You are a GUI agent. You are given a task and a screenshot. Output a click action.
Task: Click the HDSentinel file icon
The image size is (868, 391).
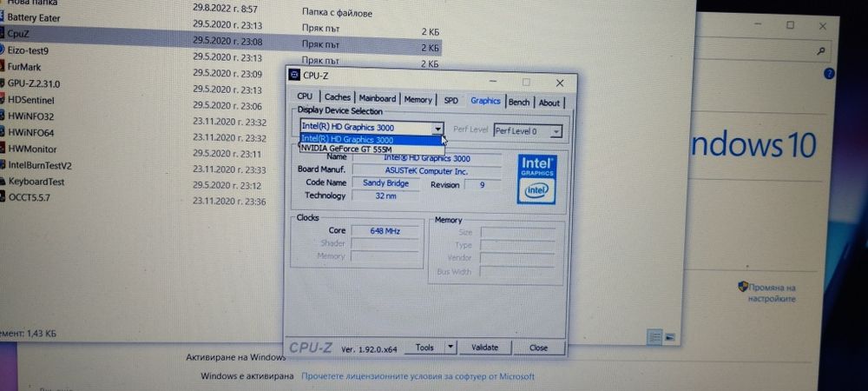3,100
